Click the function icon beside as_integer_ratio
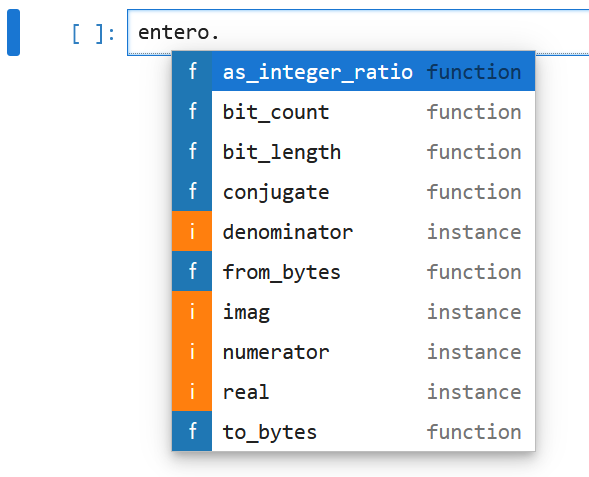 [192, 71]
